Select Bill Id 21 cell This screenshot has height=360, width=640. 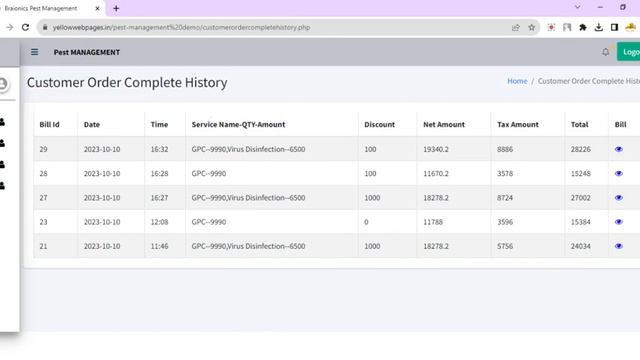pyautogui.click(x=56, y=246)
